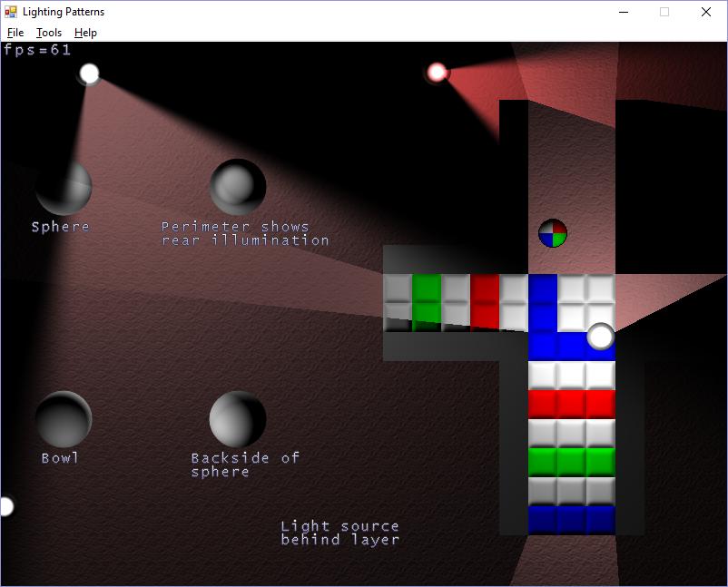Click the 'Light source behind layer' text

tap(339, 533)
